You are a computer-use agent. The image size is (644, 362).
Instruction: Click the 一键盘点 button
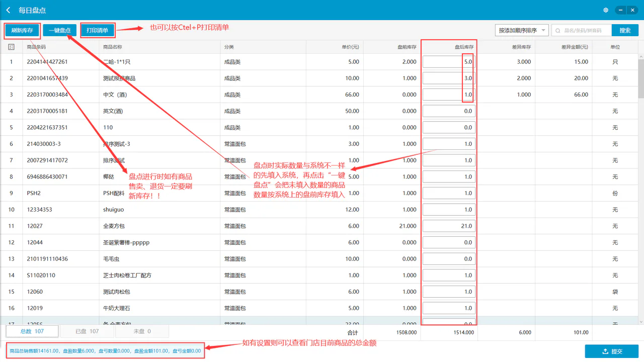[60, 30]
